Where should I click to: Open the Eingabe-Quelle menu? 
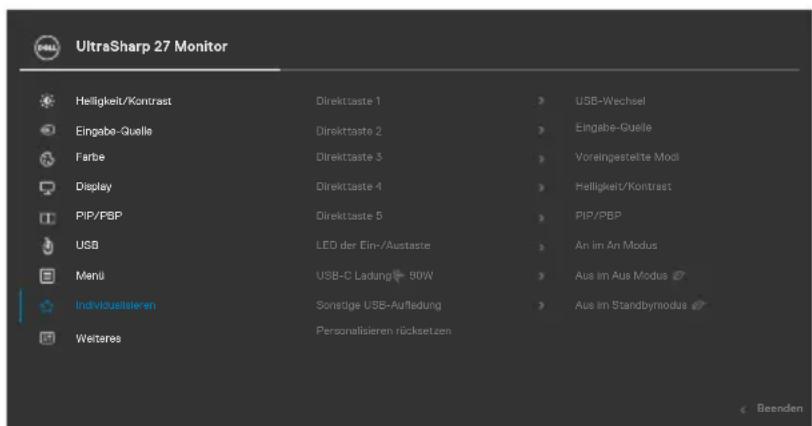pyautogui.click(x=113, y=131)
